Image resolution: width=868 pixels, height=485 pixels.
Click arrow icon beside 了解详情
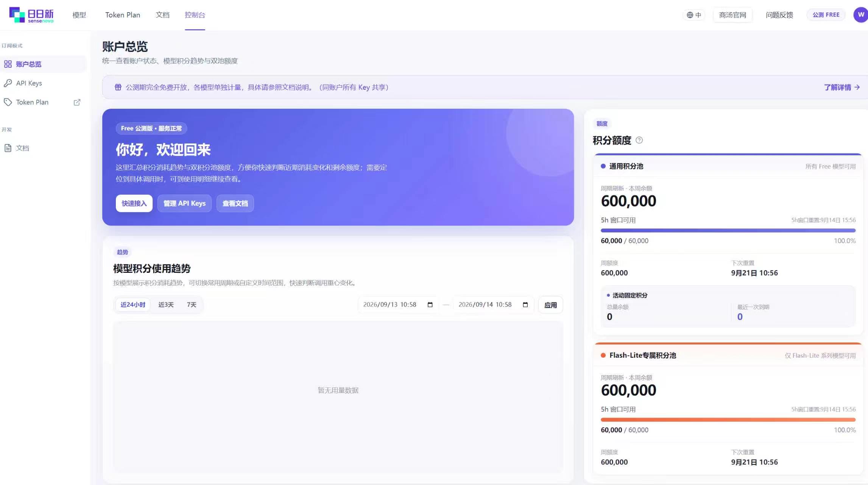[x=857, y=87]
